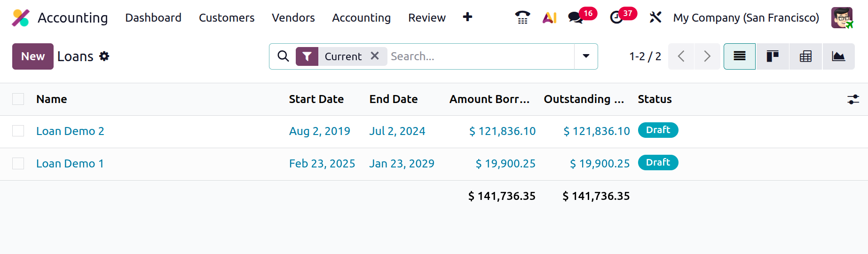Switch to the kanban view
Viewport: 868px width, 254px height.
[773, 56]
